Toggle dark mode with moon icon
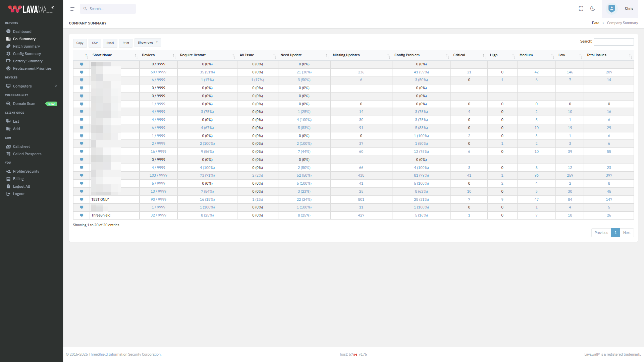Viewport: 644px width, 362px height. tap(593, 9)
